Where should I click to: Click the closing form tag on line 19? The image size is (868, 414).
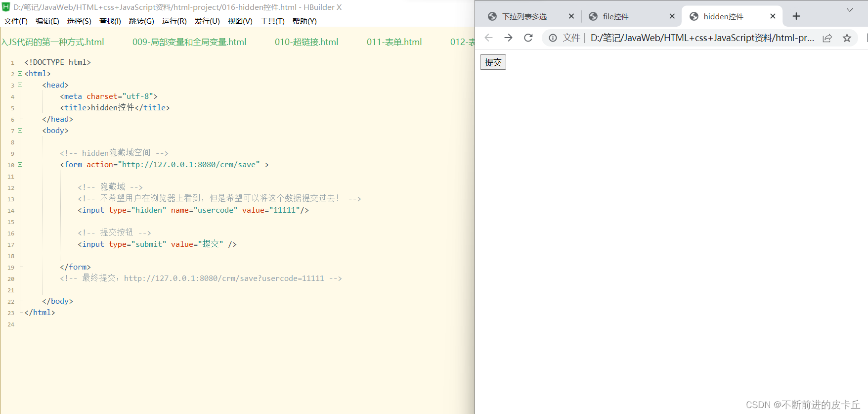(x=76, y=267)
